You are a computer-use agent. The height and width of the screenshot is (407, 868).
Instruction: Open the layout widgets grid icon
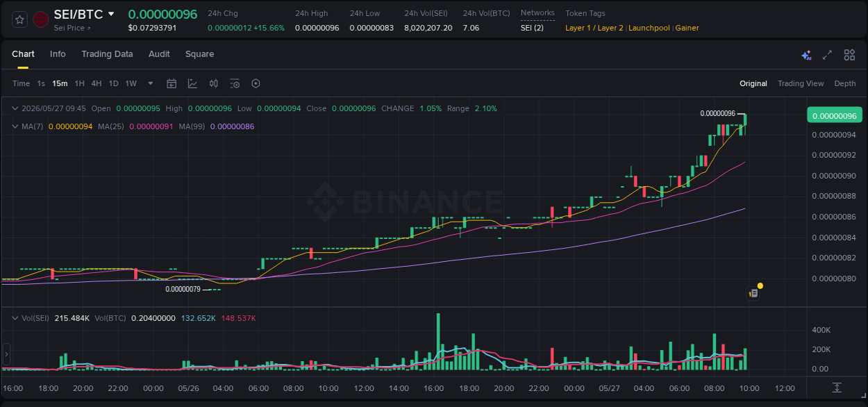[849, 55]
